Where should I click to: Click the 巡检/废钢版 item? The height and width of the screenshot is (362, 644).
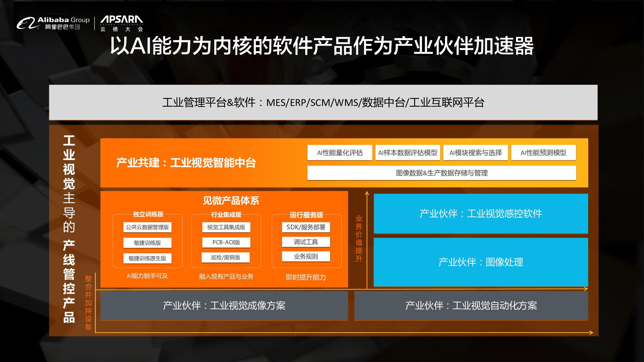[226, 257]
